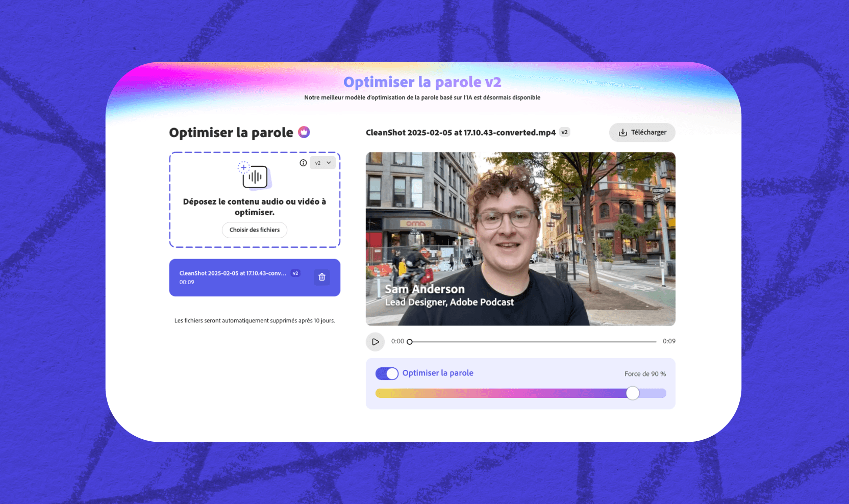Delete the CleanShot file with the trash icon
Screen dimensions: 849x504
[322, 277]
